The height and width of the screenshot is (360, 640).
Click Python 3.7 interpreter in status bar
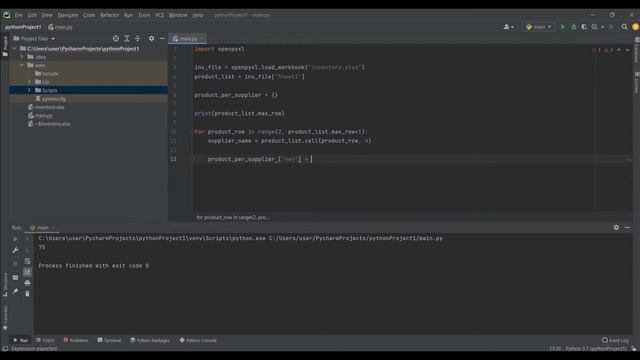pyautogui.click(x=596, y=349)
